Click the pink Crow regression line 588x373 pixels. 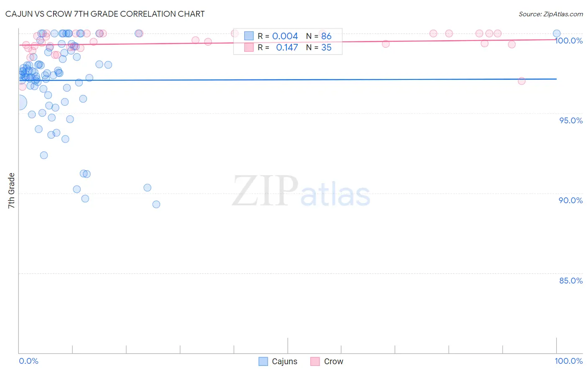(288, 42)
